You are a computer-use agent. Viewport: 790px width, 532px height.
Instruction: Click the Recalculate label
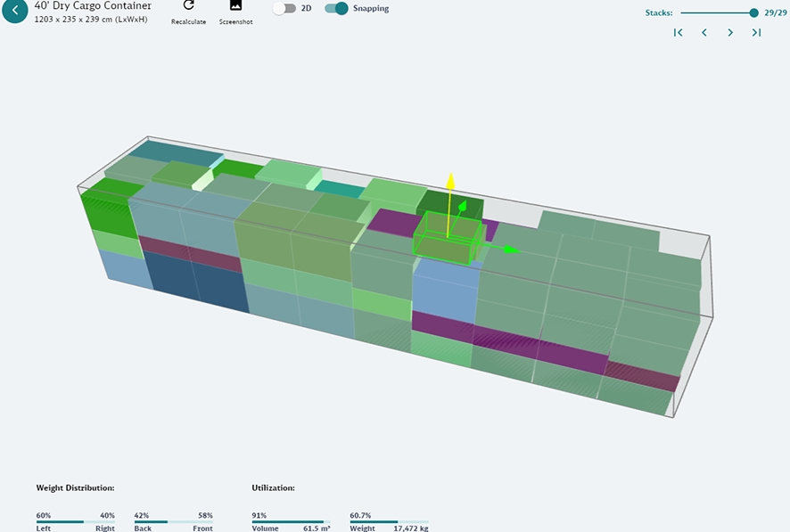[x=188, y=21]
